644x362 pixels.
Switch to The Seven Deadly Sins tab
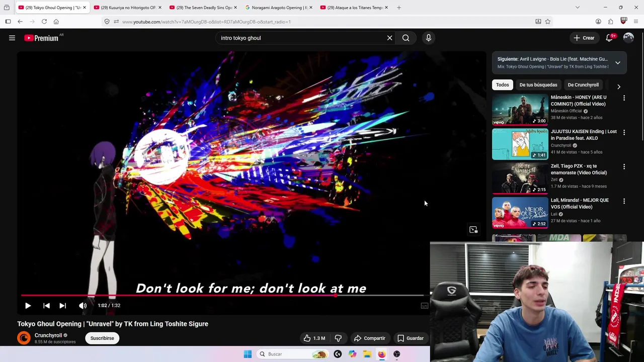(203, 8)
